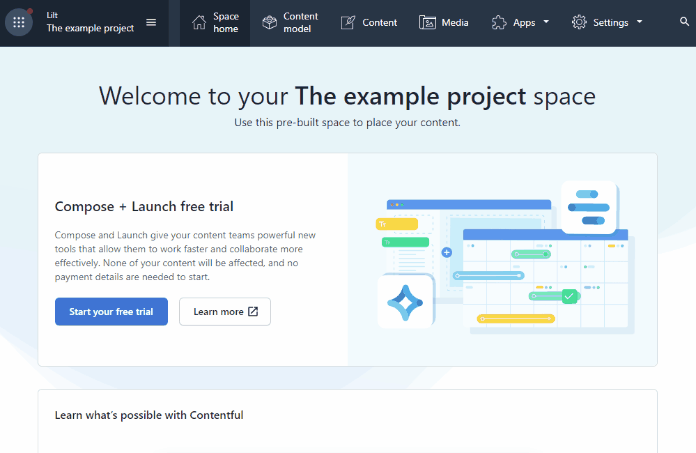Expand the Settings dropdown arrow
The height and width of the screenshot is (453, 696).
click(x=639, y=21)
